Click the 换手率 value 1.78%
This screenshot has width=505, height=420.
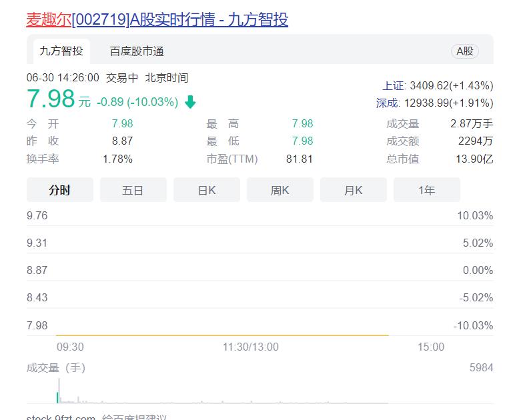(117, 159)
